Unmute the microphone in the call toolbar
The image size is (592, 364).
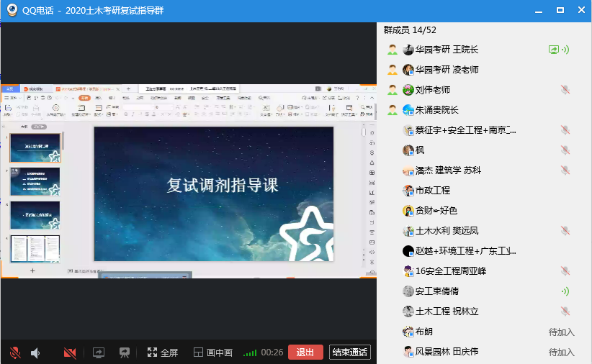pos(14,352)
